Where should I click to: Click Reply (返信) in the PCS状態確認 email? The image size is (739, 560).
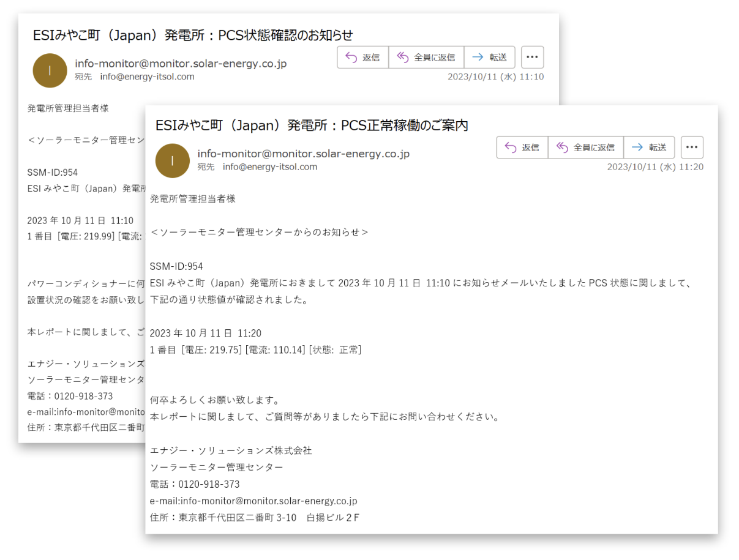click(x=363, y=58)
